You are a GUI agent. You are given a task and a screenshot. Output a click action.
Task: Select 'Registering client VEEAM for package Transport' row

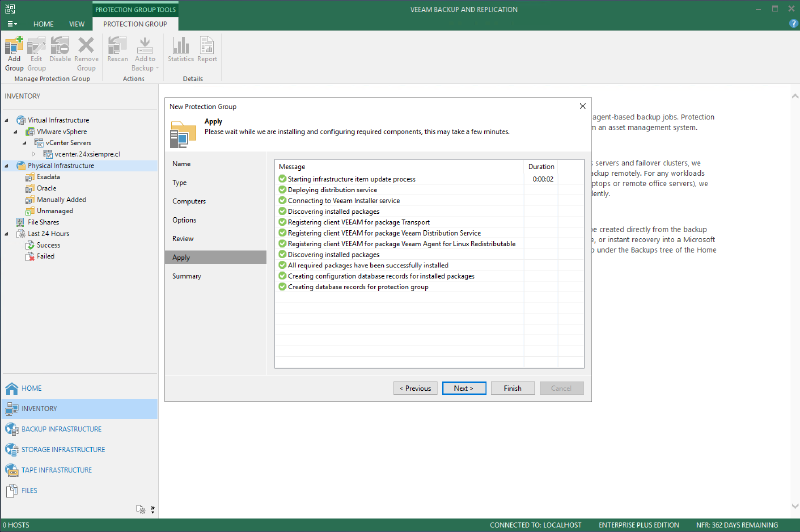coord(429,222)
